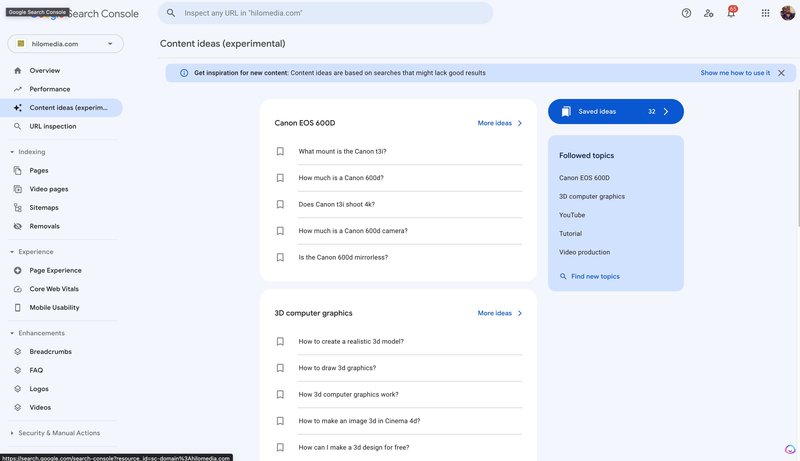
Task: Open notifications bell icon
Action: click(x=731, y=13)
